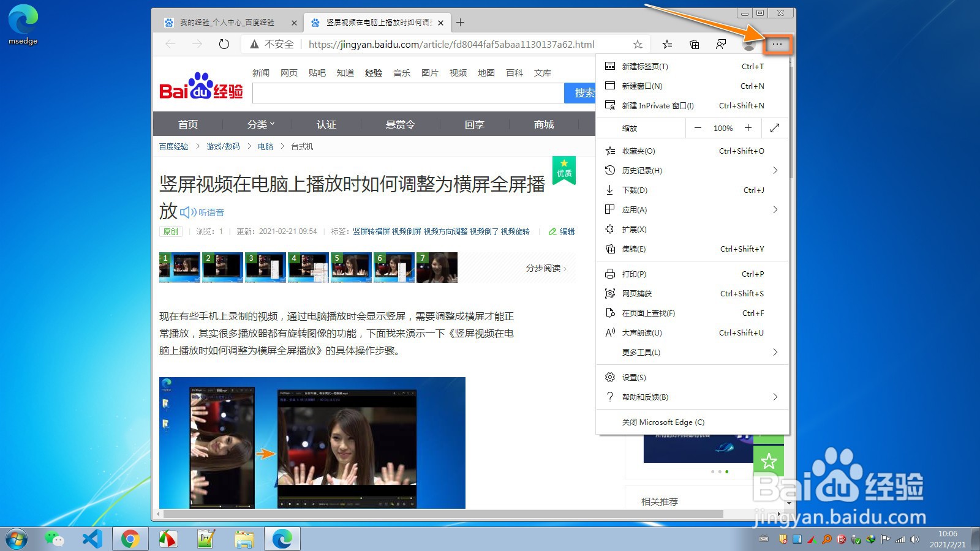Screen dimensions: 980x551
Task: Open a new tab with plus button
Action: pyautogui.click(x=460, y=23)
